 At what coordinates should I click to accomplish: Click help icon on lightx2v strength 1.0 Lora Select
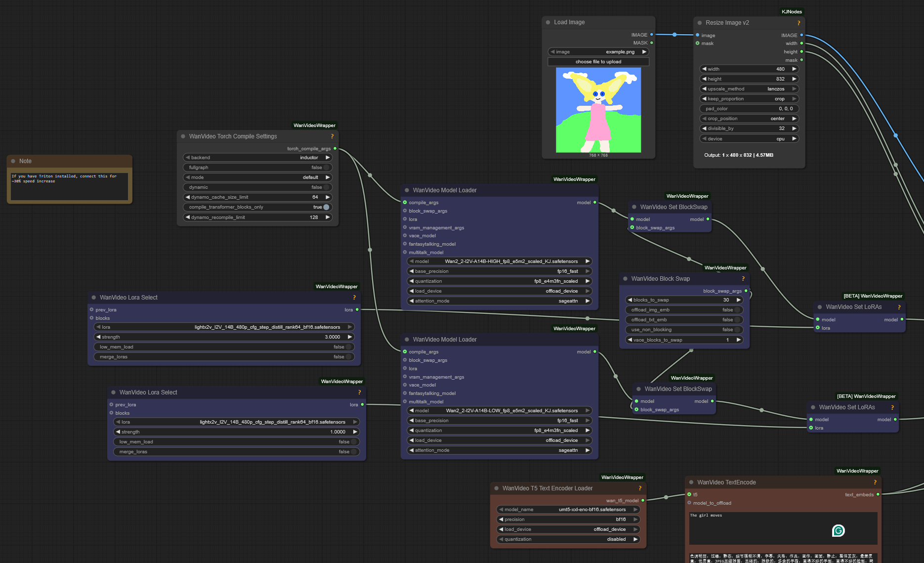(359, 392)
